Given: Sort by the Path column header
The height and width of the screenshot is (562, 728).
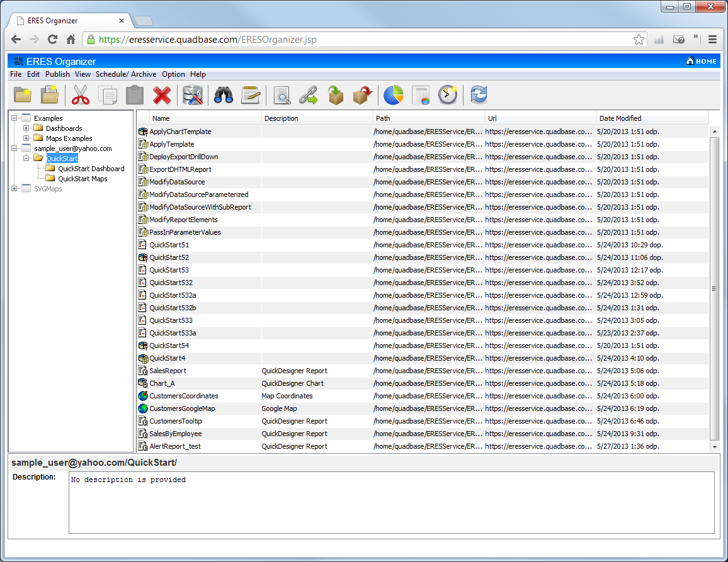Looking at the screenshot, I should (428, 118).
